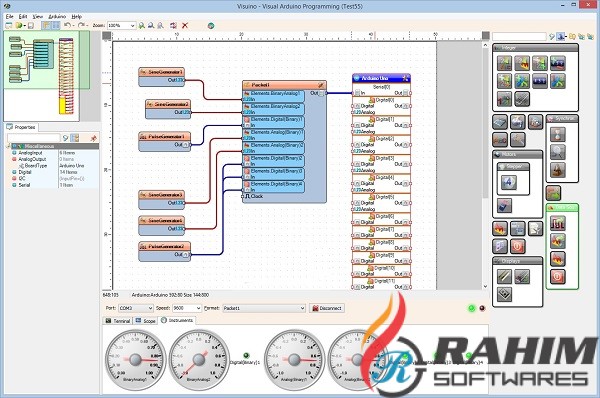Click the Zoom Out magnifier icon
This screenshot has height=398, width=600.
coord(151,26)
